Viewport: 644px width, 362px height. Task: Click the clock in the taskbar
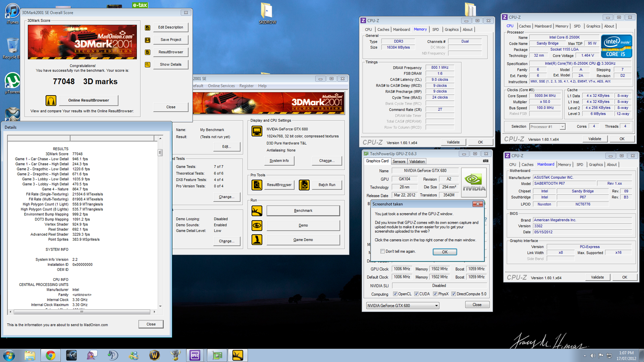[x=626, y=356]
